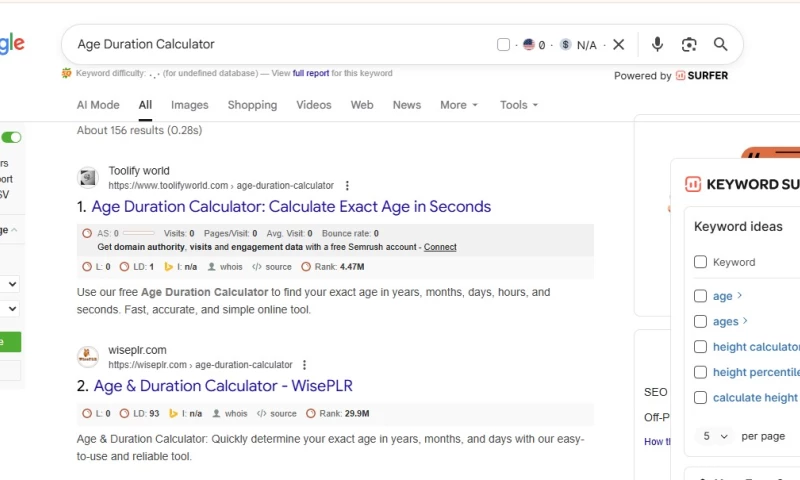Click the wiseplr.com URL breadcrumb
Viewport: 800px width, 480px height.
point(200,365)
